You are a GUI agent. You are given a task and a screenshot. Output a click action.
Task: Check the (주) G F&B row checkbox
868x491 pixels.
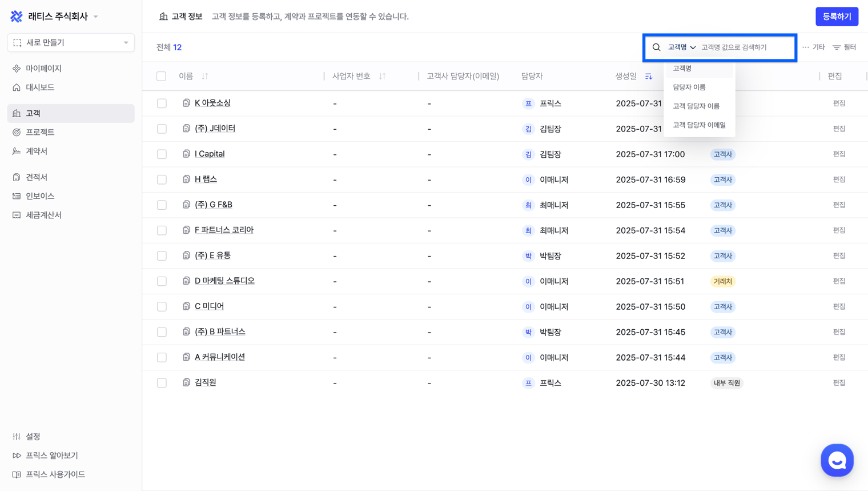pyautogui.click(x=162, y=205)
